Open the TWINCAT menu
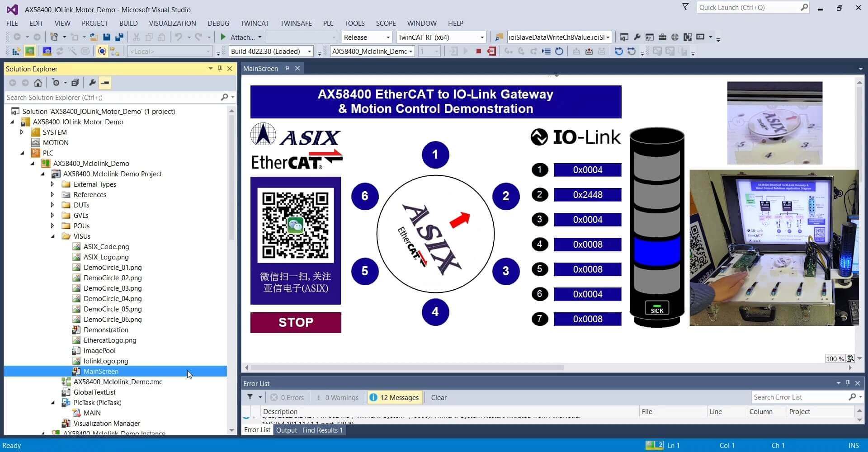Viewport: 868px width, 452px height. [255, 23]
